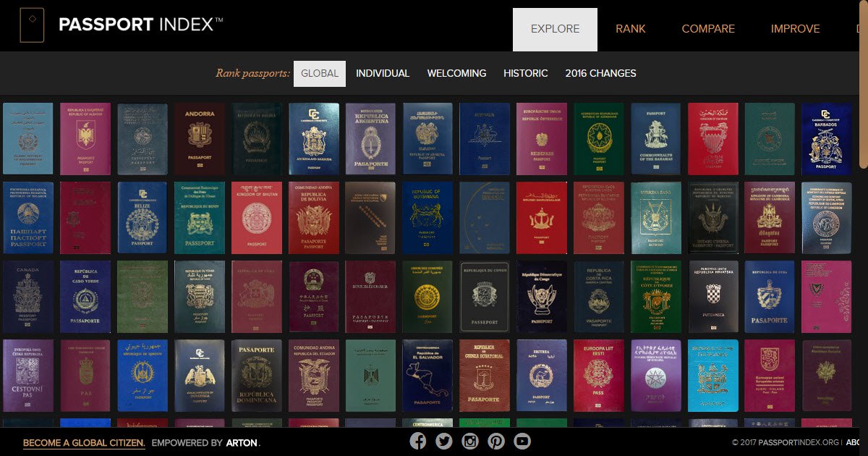Viewport: 868px width, 456px height.
Task: Select the Eritrea passport
Action: point(542,376)
